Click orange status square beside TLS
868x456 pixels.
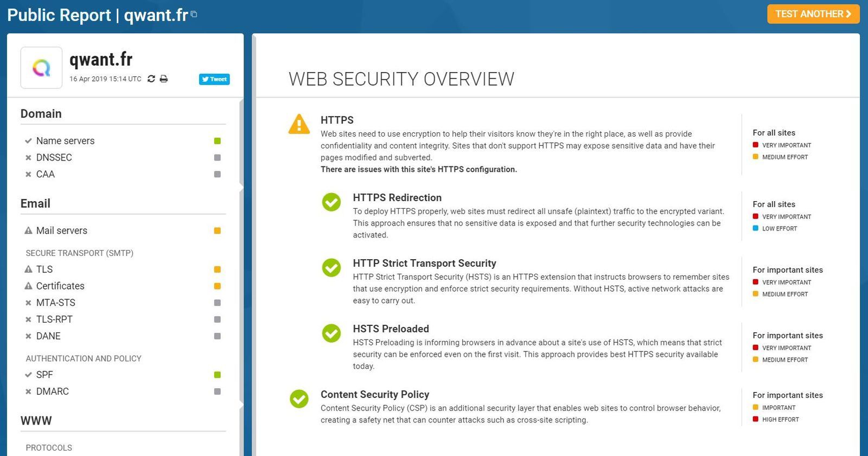(x=218, y=269)
